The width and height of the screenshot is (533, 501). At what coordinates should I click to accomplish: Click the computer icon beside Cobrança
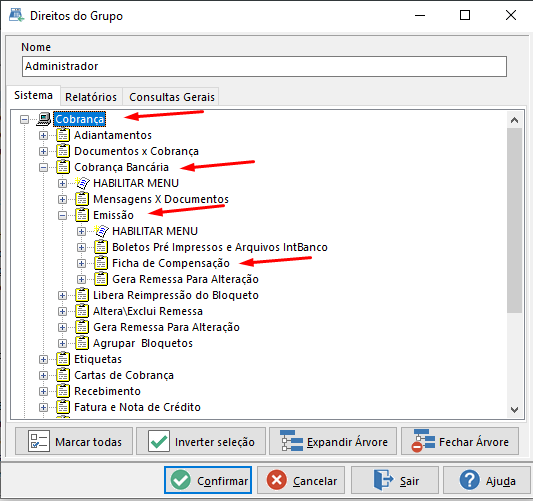point(44,119)
